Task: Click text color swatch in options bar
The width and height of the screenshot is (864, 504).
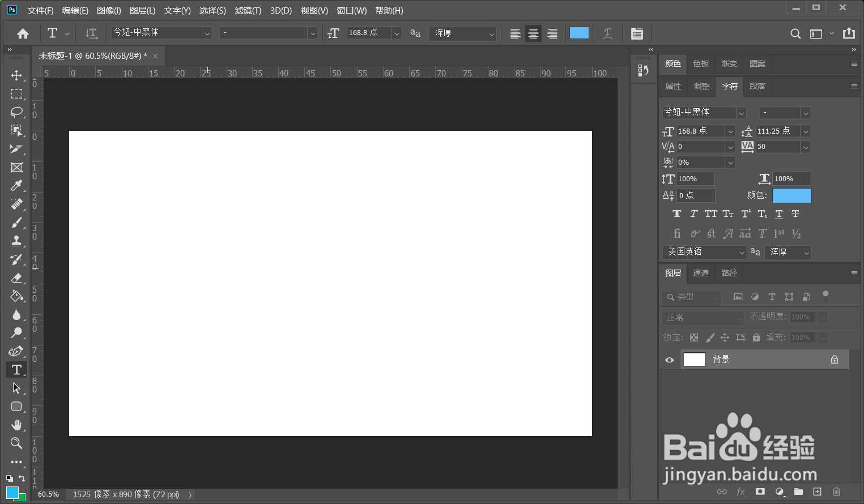Action: coord(579,33)
